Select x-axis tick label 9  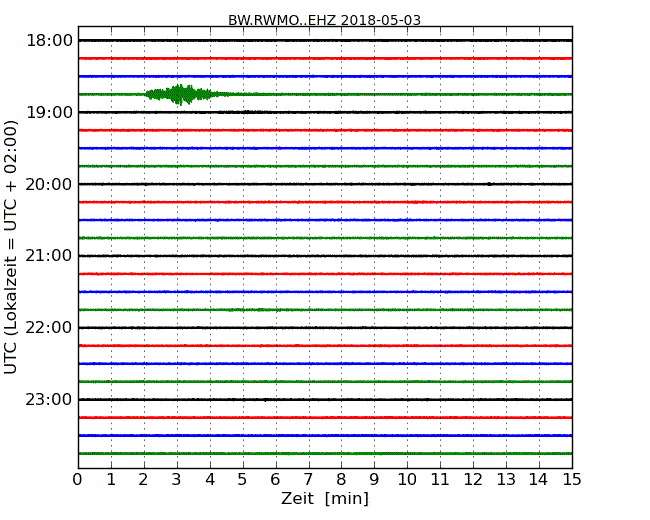[374, 479]
